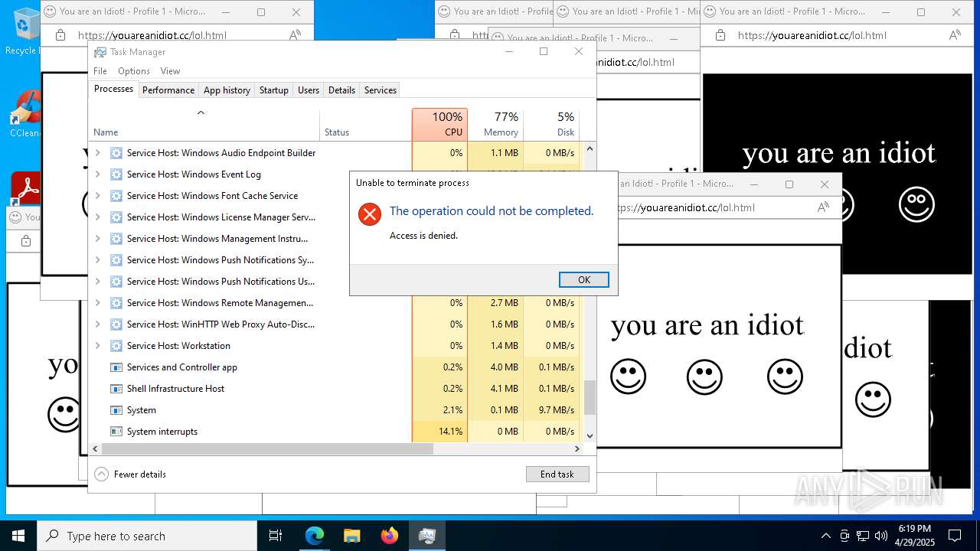Click the Task Manager title bar icon
This screenshot has height=551, width=980.
pyautogui.click(x=100, y=51)
